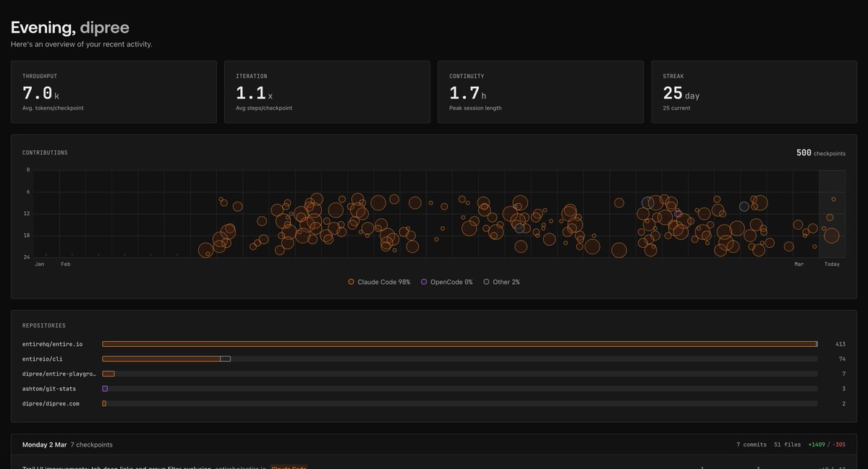Click the orange bar for entirehq/entire.io
The image size is (868, 469).
459,344
